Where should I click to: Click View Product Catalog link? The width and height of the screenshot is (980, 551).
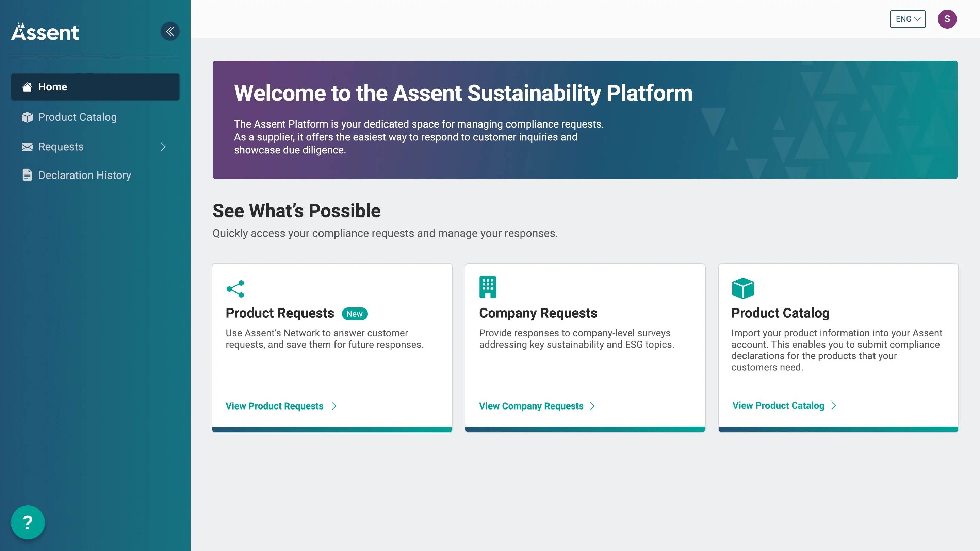[778, 406]
